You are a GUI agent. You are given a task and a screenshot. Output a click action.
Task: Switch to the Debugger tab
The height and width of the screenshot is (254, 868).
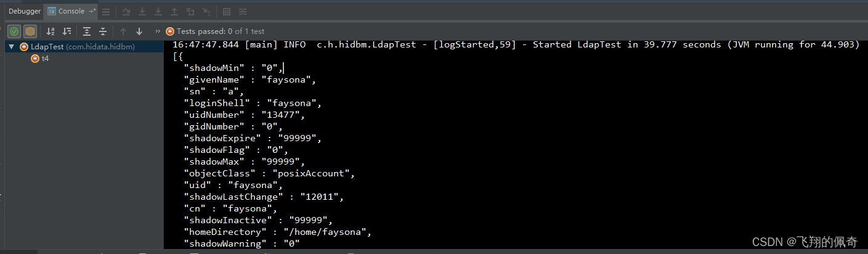click(25, 11)
